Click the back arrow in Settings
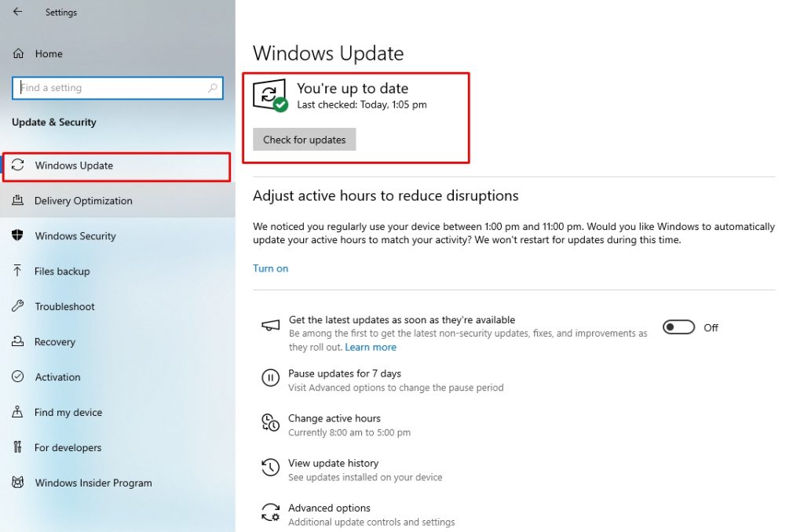This screenshot has width=804, height=532. [18, 11]
